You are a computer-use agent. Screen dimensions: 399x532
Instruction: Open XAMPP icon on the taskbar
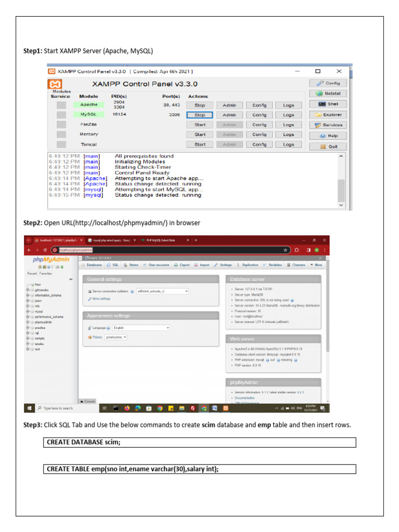point(225,408)
